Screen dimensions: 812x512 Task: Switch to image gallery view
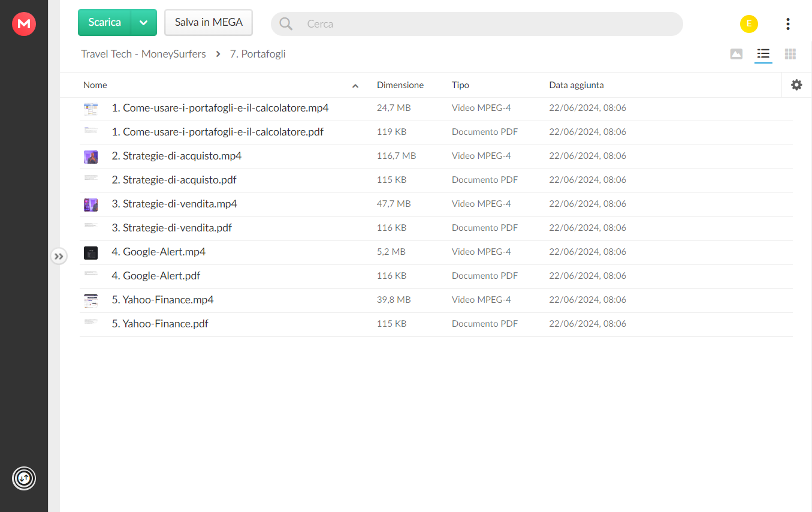coord(736,54)
